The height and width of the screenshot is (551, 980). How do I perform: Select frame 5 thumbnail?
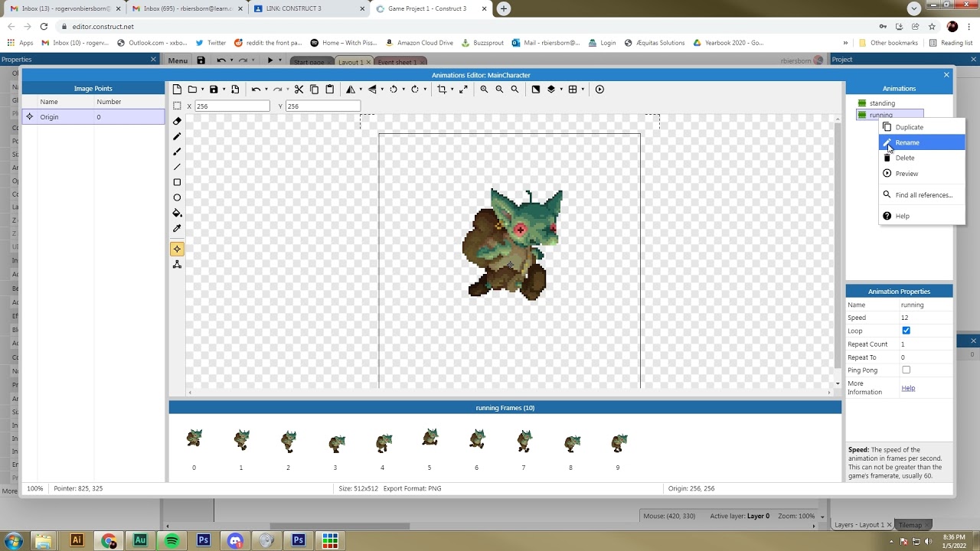pyautogui.click(x=430, y=439)
